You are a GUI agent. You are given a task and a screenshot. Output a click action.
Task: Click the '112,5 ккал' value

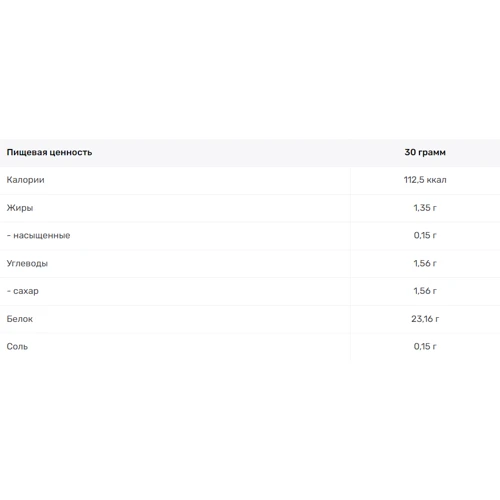425,180
